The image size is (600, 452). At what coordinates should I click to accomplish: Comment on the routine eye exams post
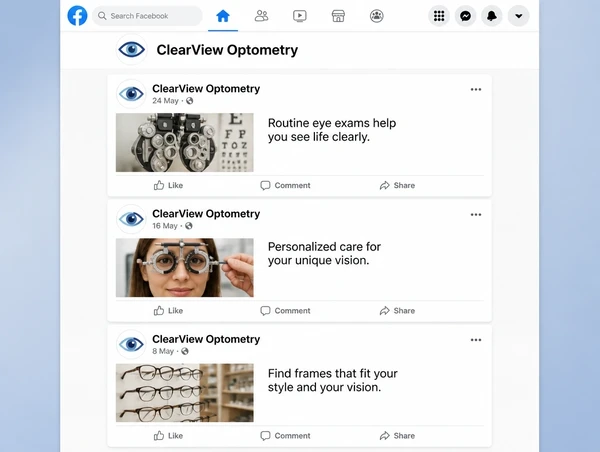285,185
